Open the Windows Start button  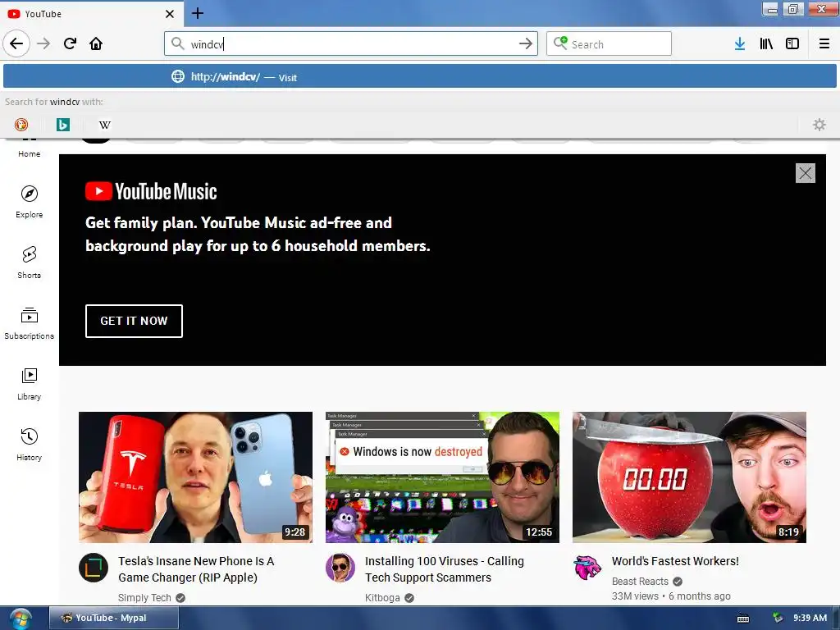(x=20, y=619)
